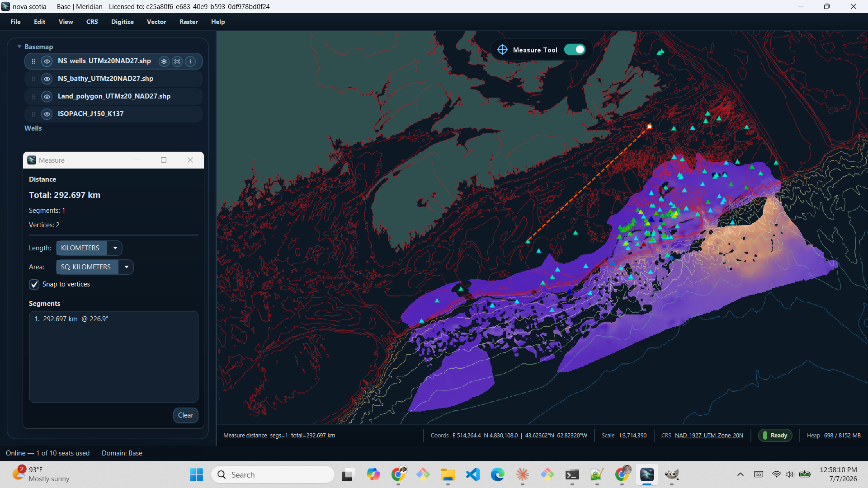The height and width of the screenshot is (488, 868).
Task: Select the Land_polygon_UTMz20_NAD27.shp layer row
Action: [113, 97]
